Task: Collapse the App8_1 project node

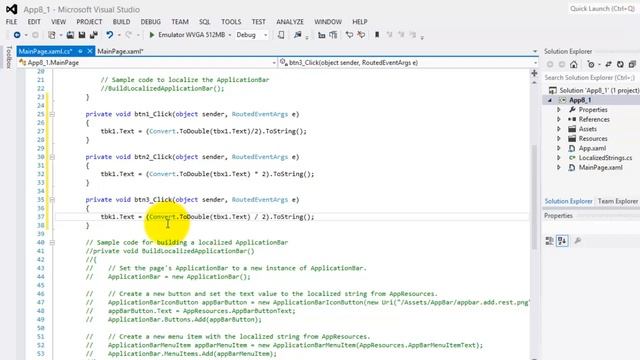Action: coord(550,100)
